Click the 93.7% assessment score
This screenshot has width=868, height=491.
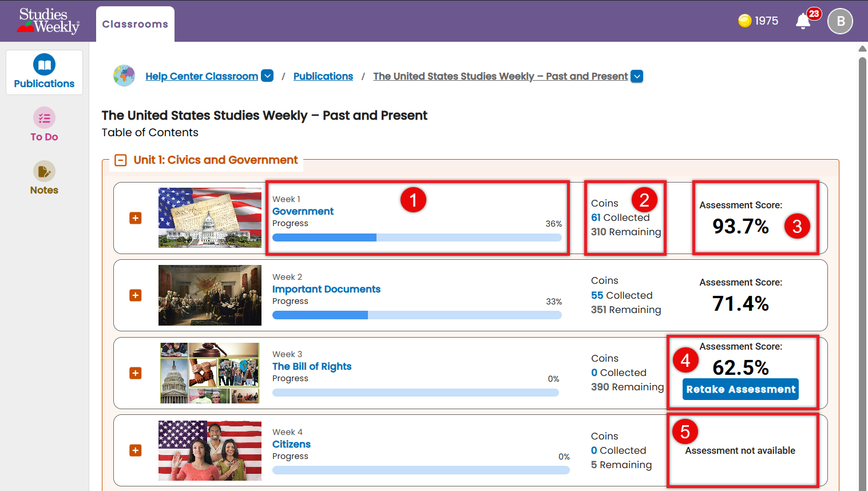740,226
